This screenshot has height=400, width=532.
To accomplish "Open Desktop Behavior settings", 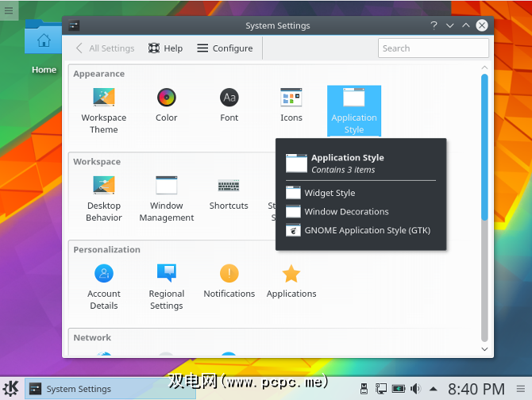I will [104, 199].
